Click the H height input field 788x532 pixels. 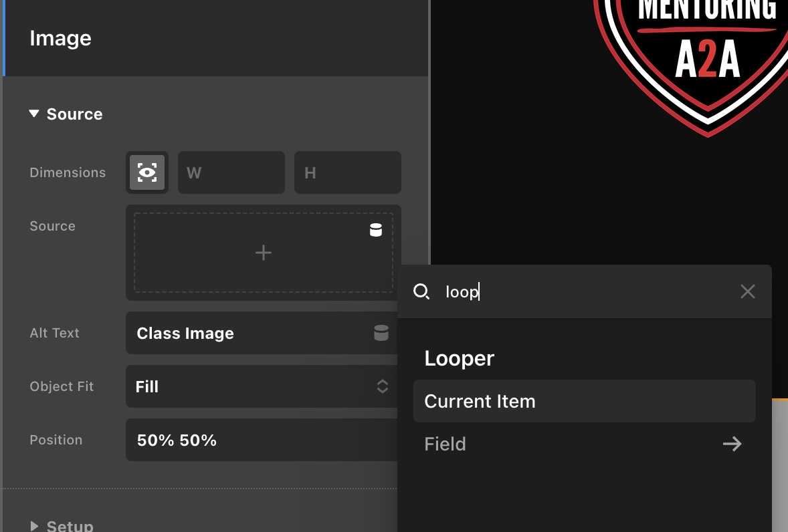point(347,172)
